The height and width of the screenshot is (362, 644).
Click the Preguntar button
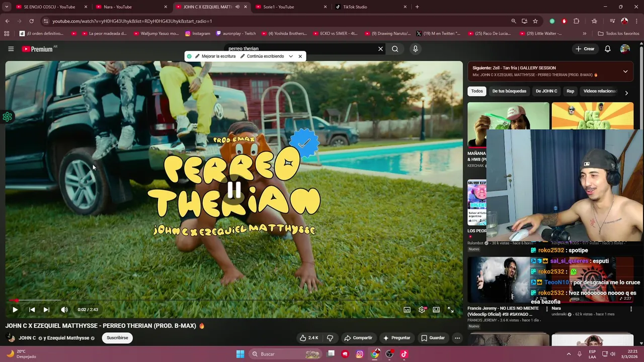396,338
